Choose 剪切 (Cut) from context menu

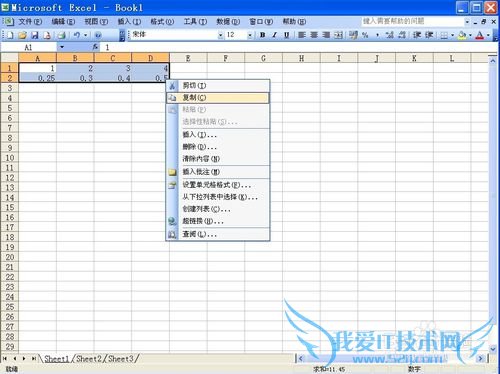(218, 86)
